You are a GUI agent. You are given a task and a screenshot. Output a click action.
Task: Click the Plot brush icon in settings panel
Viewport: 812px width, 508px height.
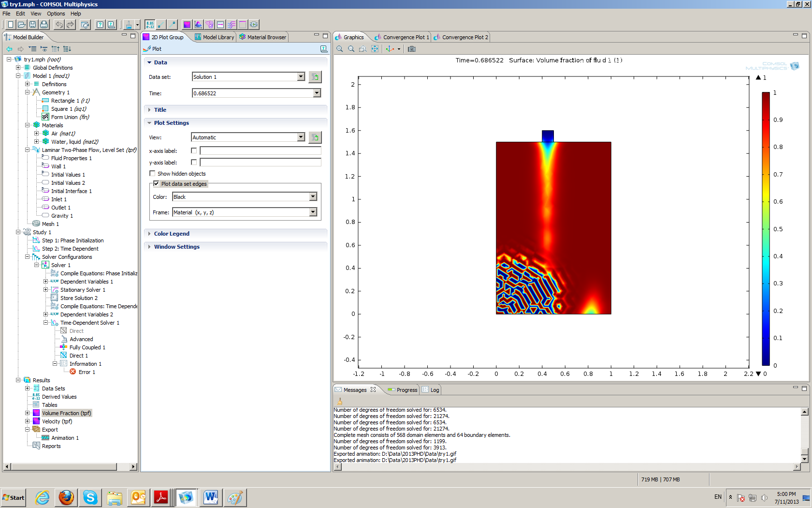147,49
